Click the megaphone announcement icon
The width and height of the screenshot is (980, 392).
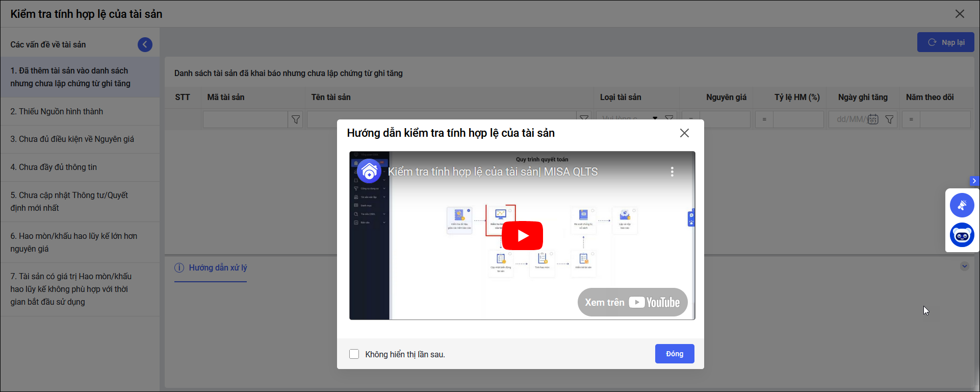962,205
